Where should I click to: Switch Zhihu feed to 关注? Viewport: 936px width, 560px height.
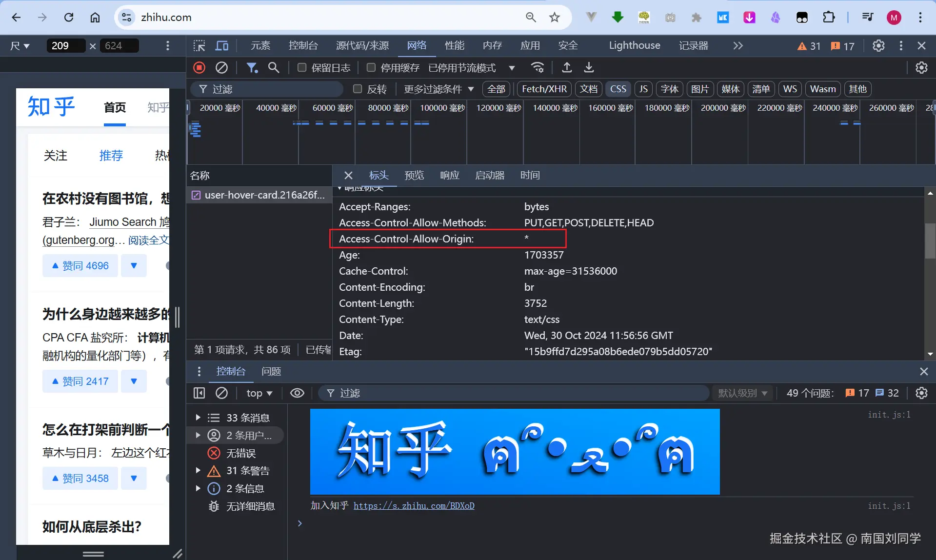point(55,156)
